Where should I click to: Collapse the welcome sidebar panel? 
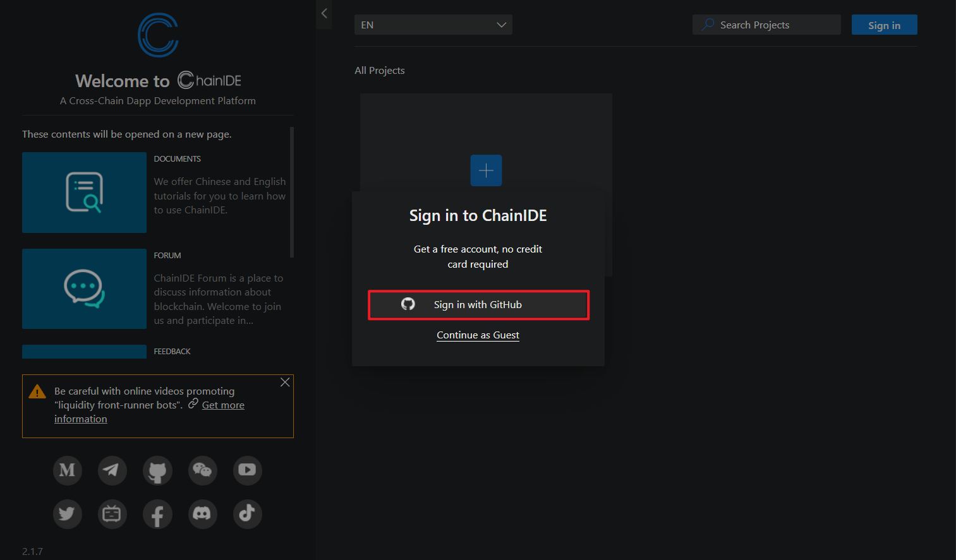(324, 13)
